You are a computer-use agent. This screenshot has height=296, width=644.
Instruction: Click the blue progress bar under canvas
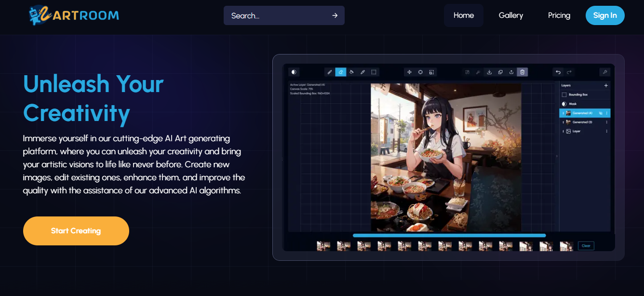pyautogui.click(x=449, y=235)
